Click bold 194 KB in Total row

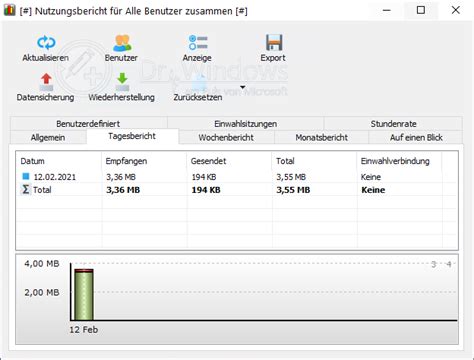(x=206, y=190)
